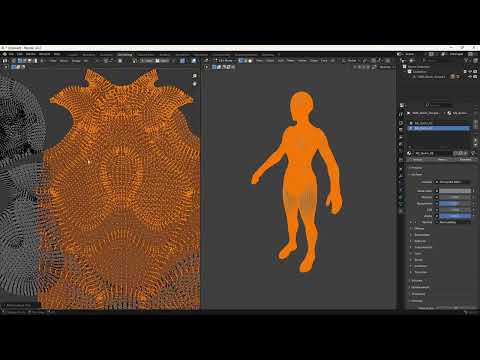Open the Edit menu in top bar

click(x=20, y=54)
